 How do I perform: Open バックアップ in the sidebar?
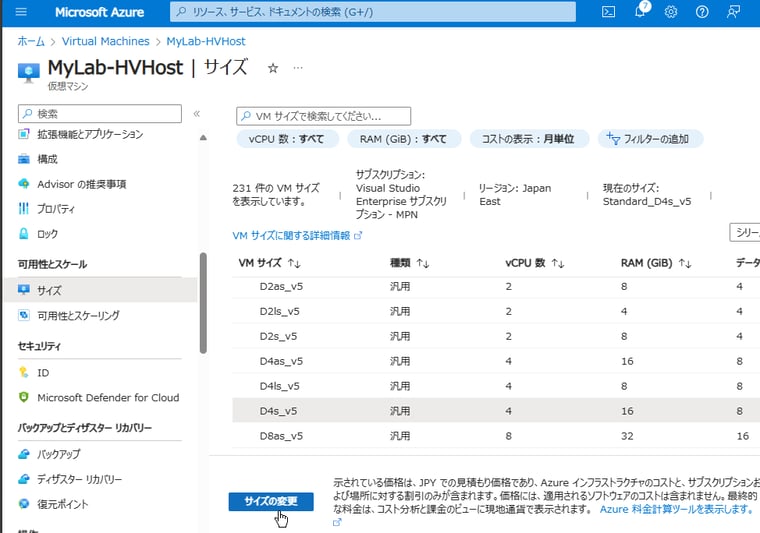coord(59,454)
